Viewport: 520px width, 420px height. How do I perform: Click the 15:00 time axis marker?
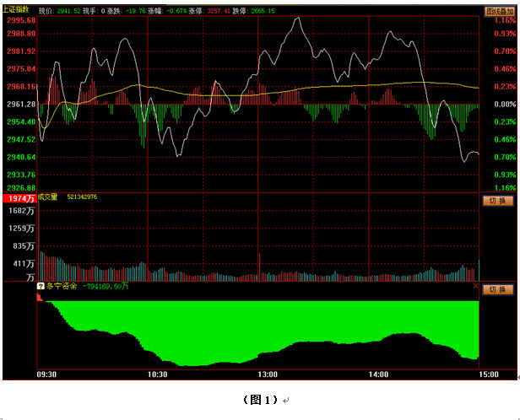(x=489, y=374)
